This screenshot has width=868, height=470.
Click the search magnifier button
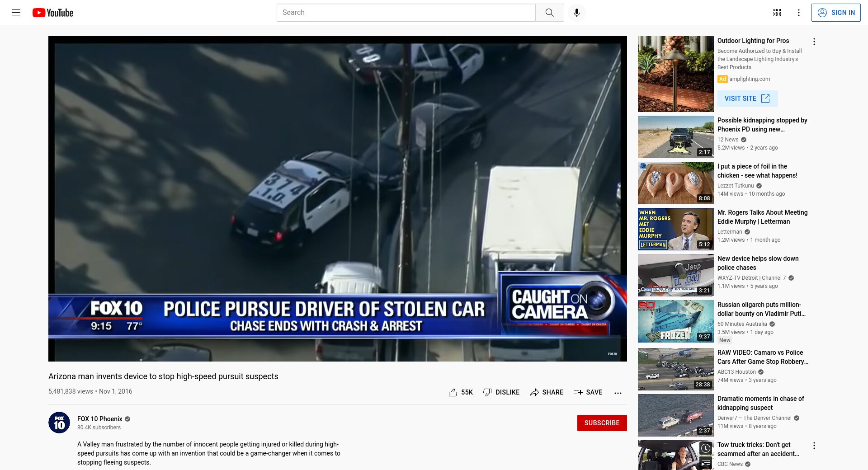pos(549,13)
